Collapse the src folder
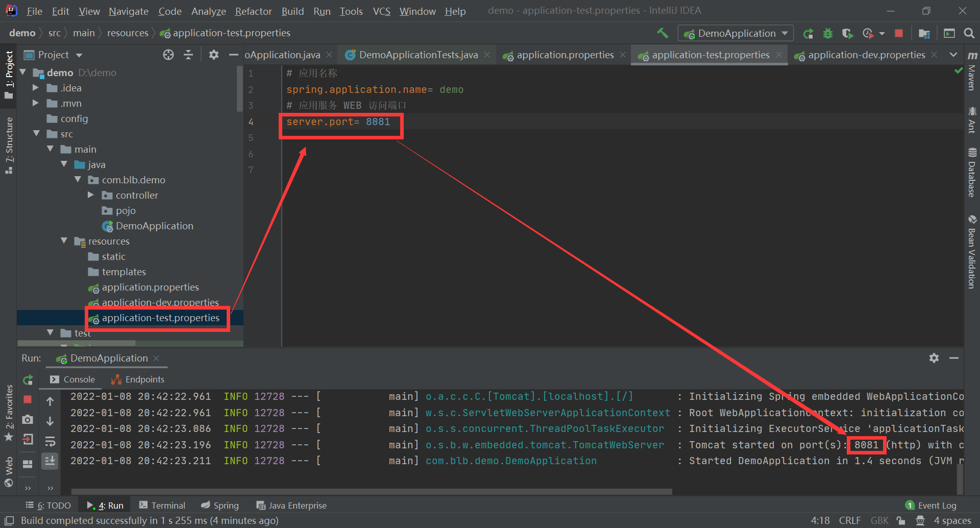Viewport: 980px width, 528px height. point(36,134)
